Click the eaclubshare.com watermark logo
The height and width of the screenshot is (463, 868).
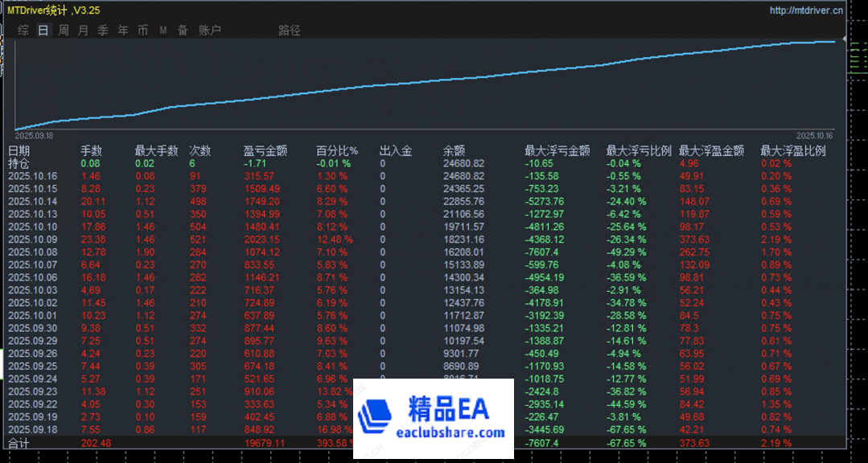coord(434,419)
